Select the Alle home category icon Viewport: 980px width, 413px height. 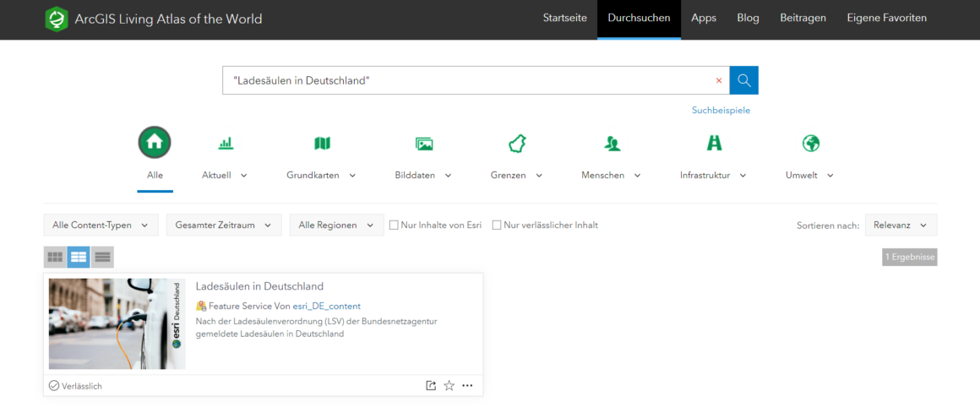155,143
